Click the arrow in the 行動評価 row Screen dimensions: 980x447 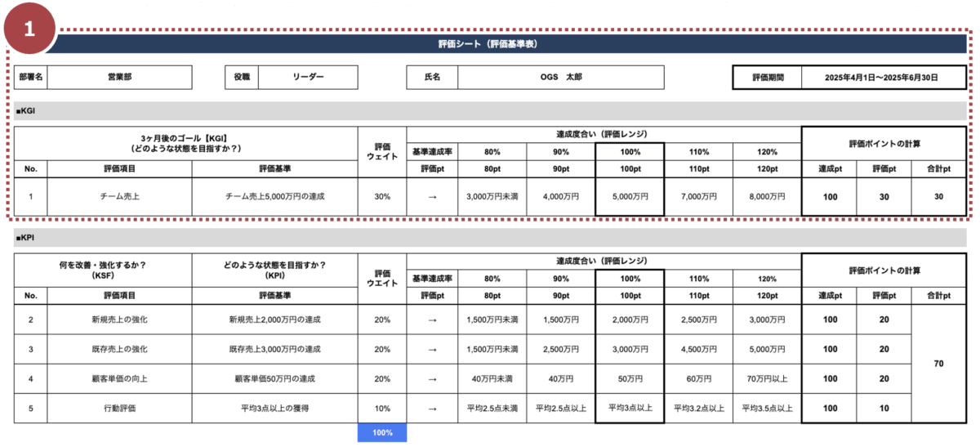coord(432,408)
